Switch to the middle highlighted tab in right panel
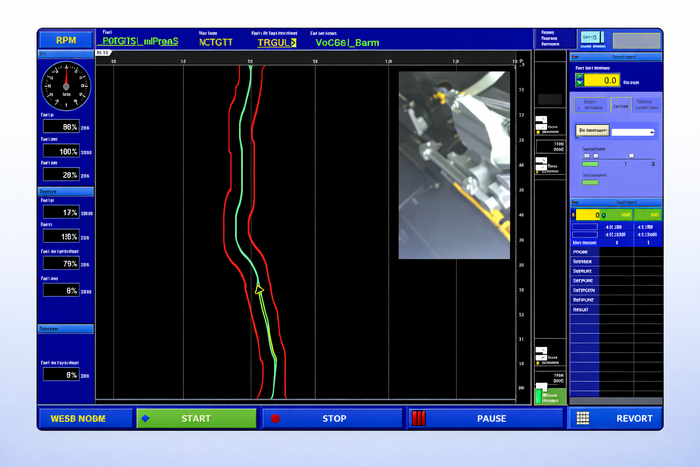 621,106
